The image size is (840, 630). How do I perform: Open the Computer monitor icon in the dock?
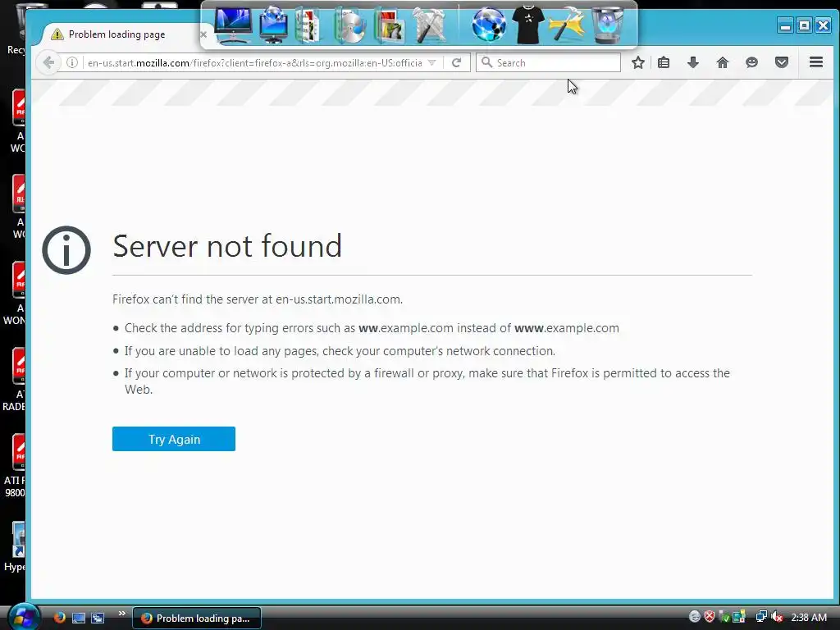[232, 25]
